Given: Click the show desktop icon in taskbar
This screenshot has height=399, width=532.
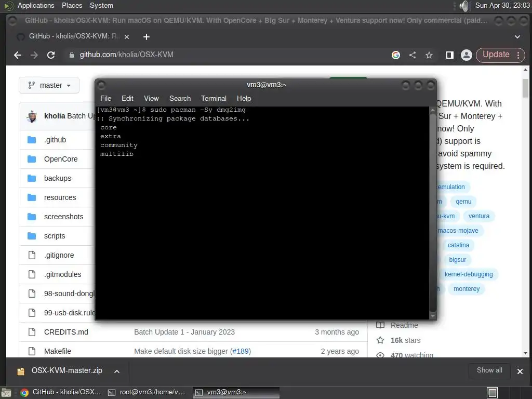Looking at the screenshot, I should (x=6, y=393).
